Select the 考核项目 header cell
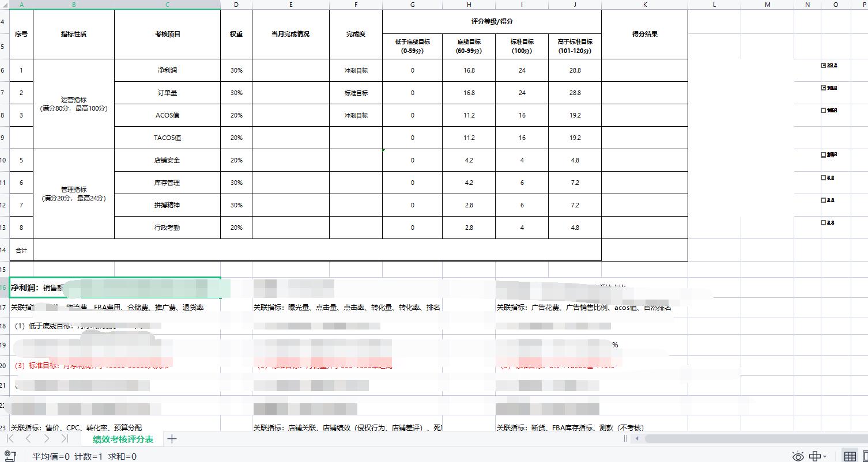Viewport: 868px width, 462px height. 167,34
